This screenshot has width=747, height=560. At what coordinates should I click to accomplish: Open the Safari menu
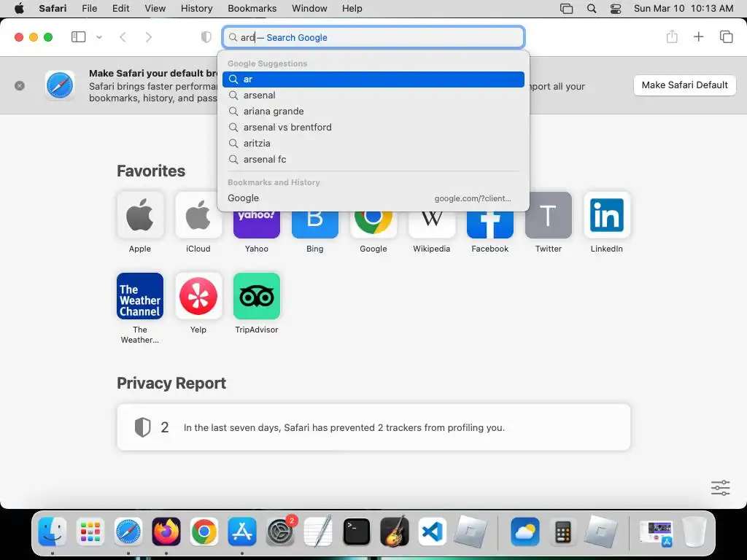point(53,9)
